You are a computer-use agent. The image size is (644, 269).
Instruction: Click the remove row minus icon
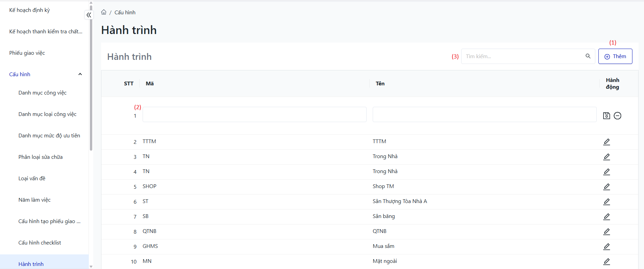(x=617, y=116)
